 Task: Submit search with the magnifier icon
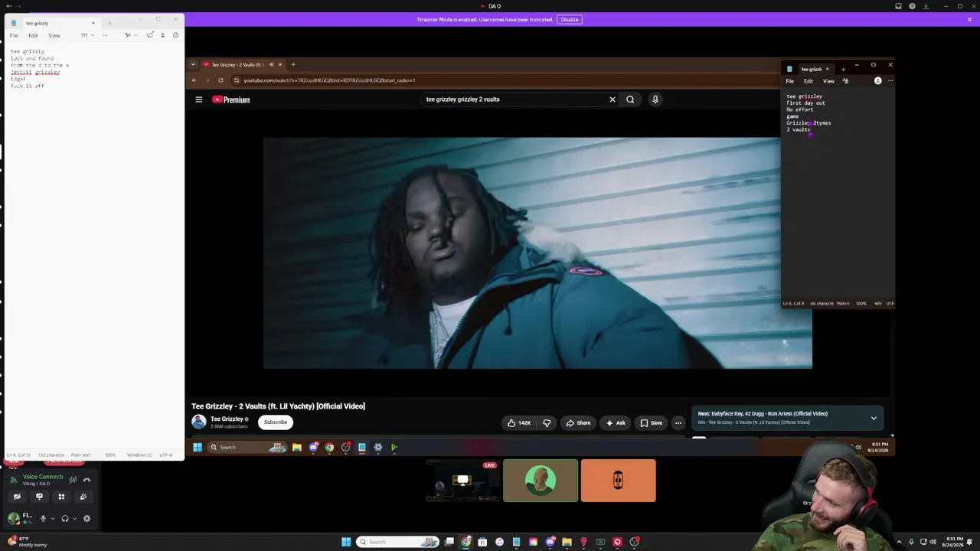pos(630,99)
